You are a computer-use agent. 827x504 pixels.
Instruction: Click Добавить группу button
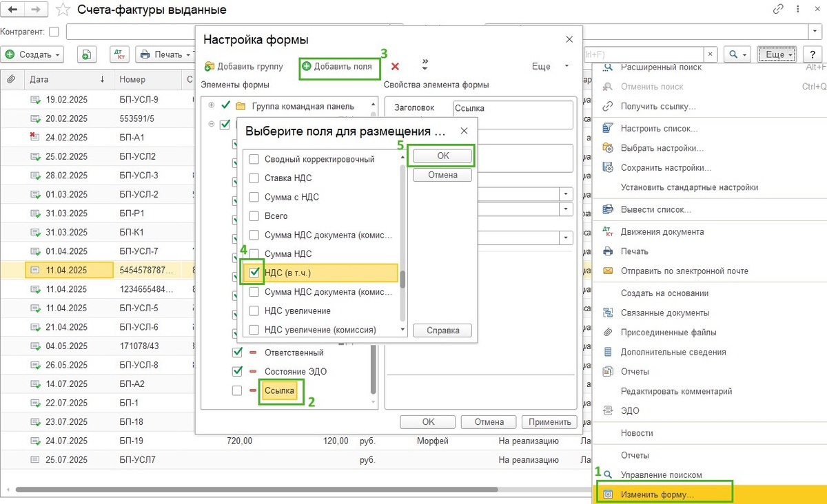click(244, 67)
